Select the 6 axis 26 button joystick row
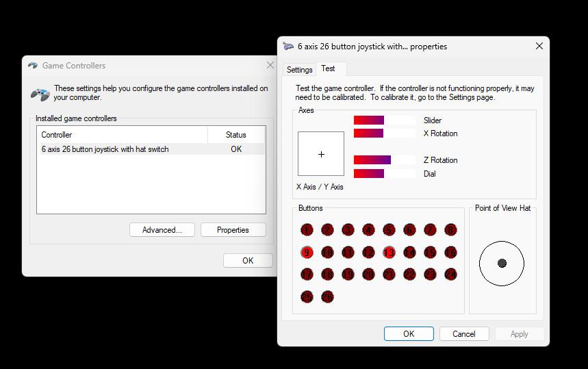This screenshot has height=369, width=588. pyautogui.click(x=152, y=149)
